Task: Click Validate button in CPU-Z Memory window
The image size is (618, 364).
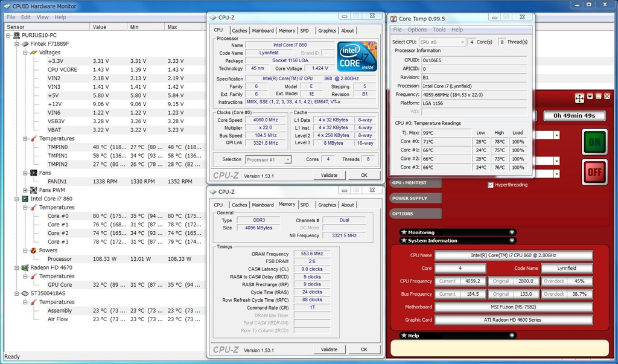Action: pos(330,350)
